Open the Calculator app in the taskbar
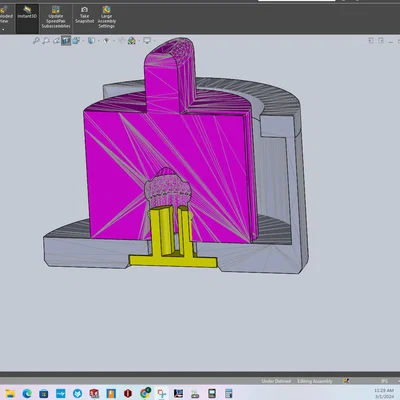Viewport: 400px width, 400px height. [x=229, y=393]
